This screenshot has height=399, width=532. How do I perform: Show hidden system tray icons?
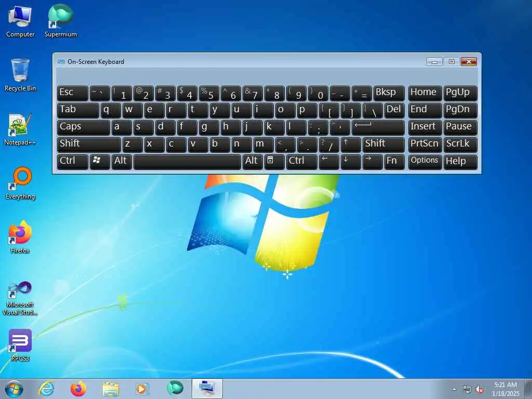[x=454, y=390]
